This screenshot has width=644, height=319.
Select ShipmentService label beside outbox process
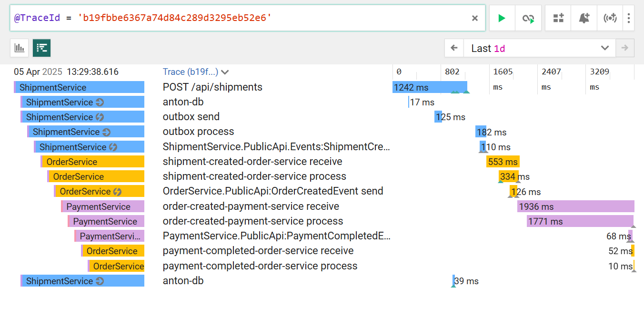pos(86,132)
